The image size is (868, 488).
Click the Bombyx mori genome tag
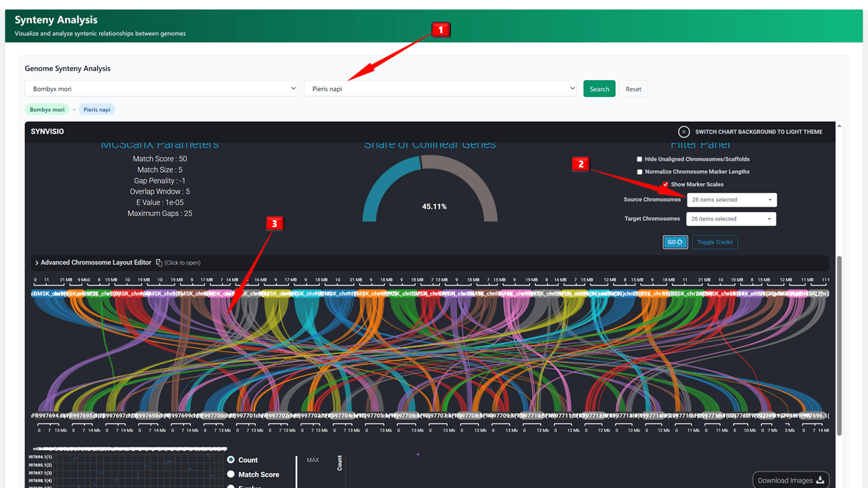[x=47, y=109]
